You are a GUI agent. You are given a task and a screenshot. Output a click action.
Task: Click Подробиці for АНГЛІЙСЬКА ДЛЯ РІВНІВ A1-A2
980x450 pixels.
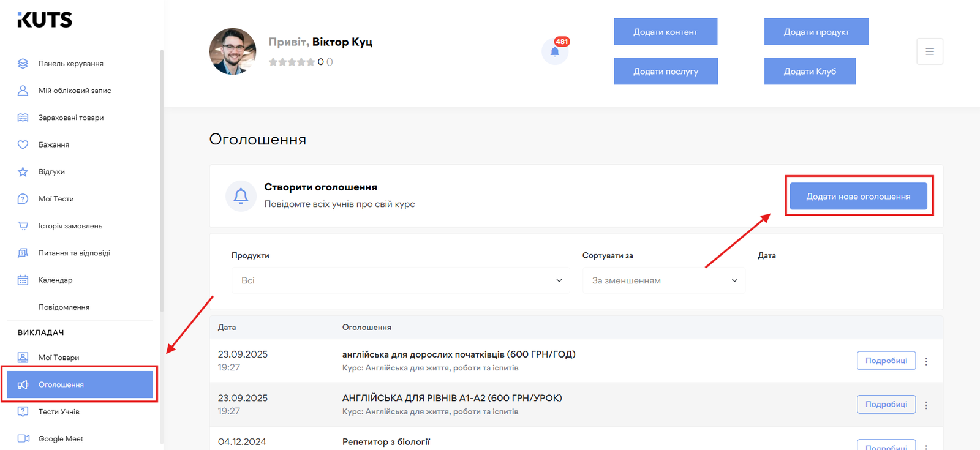(886, 404)
